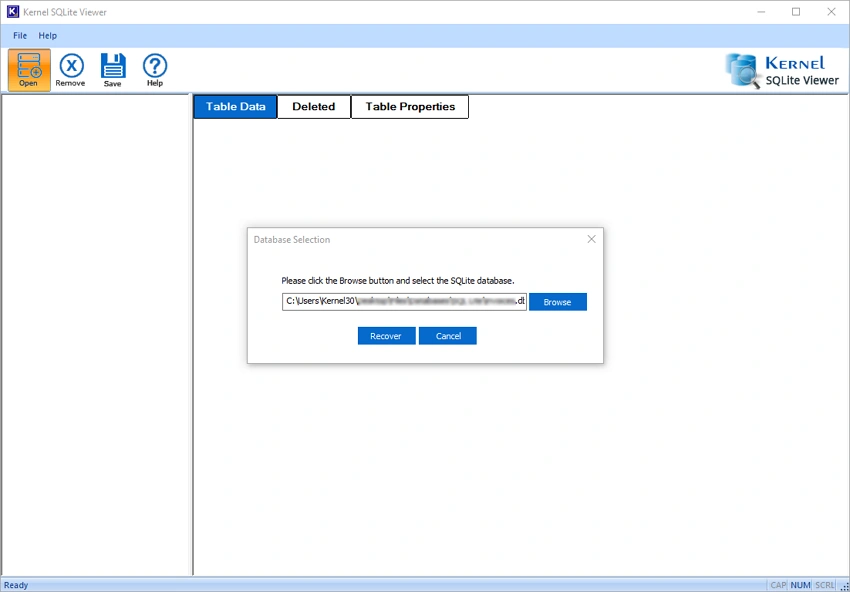Maximize the Kernel SQLite Viewer window
The height and width of the screenshot is (592, 850).
click(x=796, y=12)
